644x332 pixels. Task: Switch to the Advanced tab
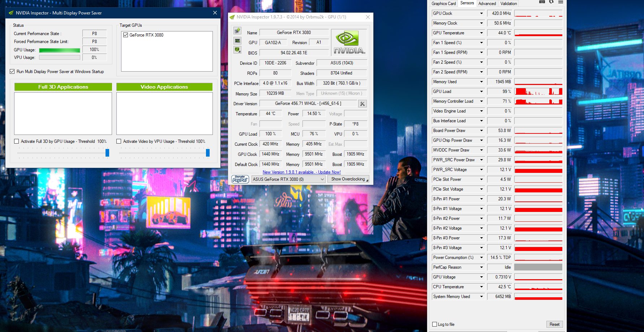[x=487, y=4]
